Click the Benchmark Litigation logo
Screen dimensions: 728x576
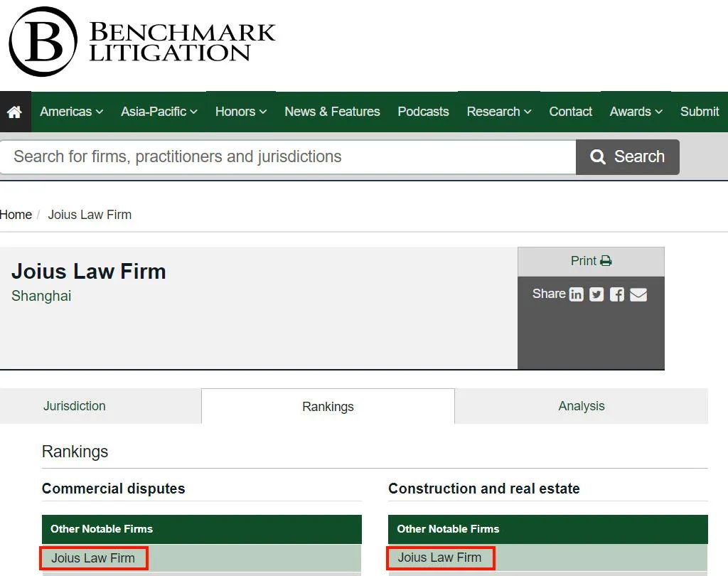(x=142, y=42)
